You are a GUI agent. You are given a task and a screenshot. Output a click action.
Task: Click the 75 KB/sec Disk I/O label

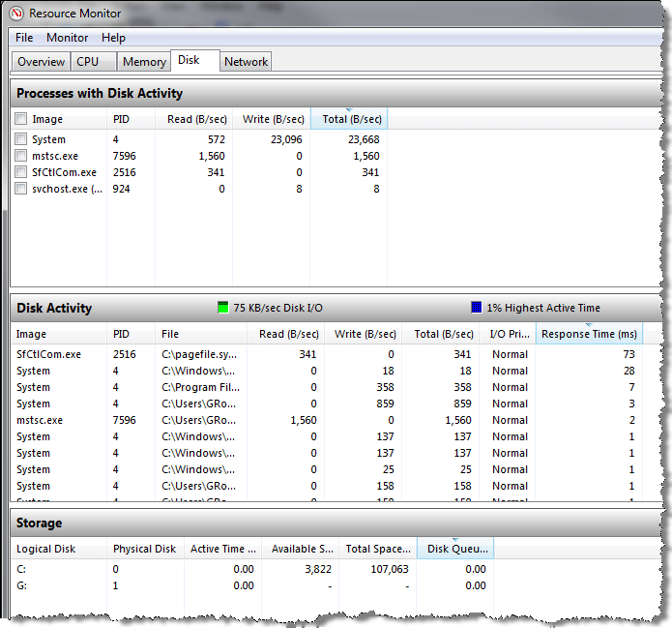[278, 308]
